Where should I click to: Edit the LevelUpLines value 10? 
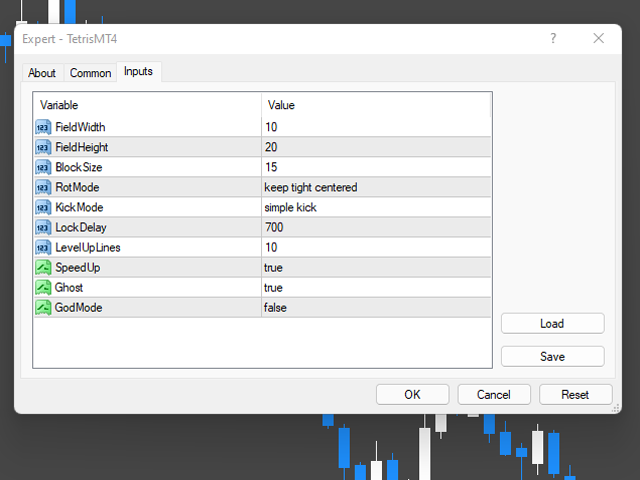pyautogui.click(x=376, y=247)
